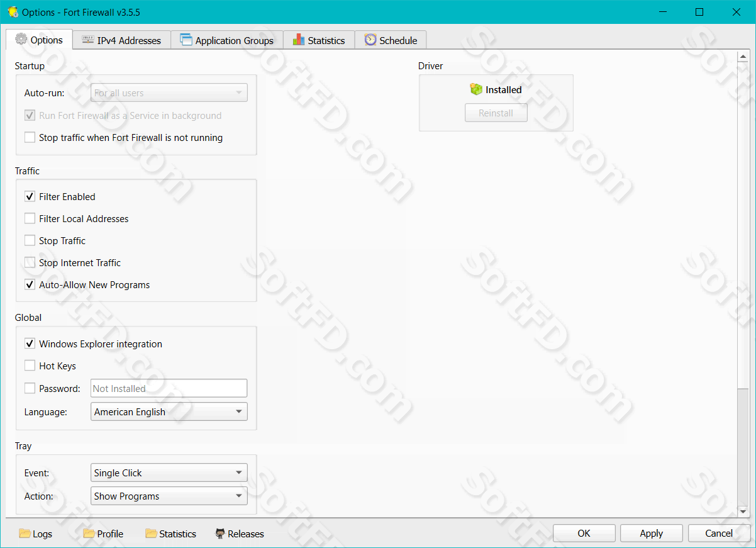Viewport: 756px width, 548px height.
Task: Go to the Statistics tab
Action: [x=319, y=40]
